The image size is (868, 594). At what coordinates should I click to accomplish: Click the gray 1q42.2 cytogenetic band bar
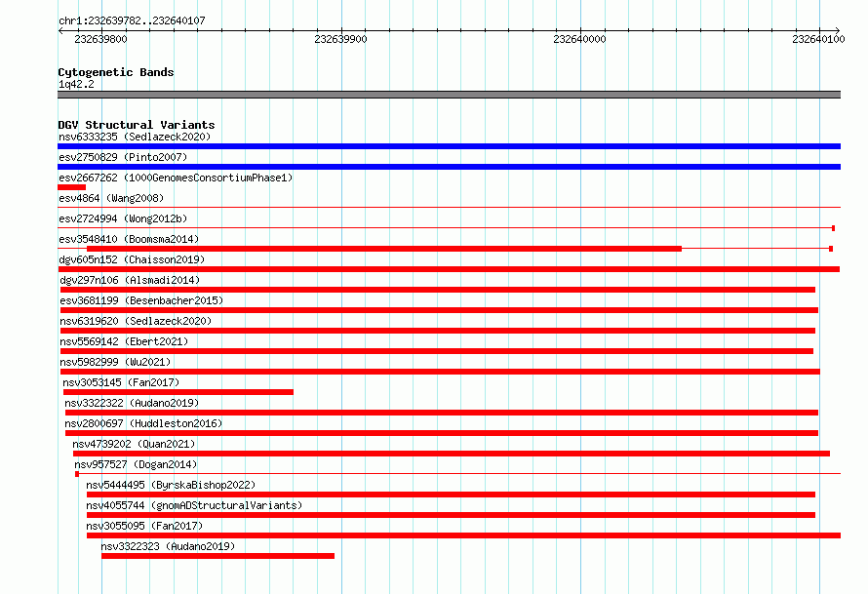449,95
